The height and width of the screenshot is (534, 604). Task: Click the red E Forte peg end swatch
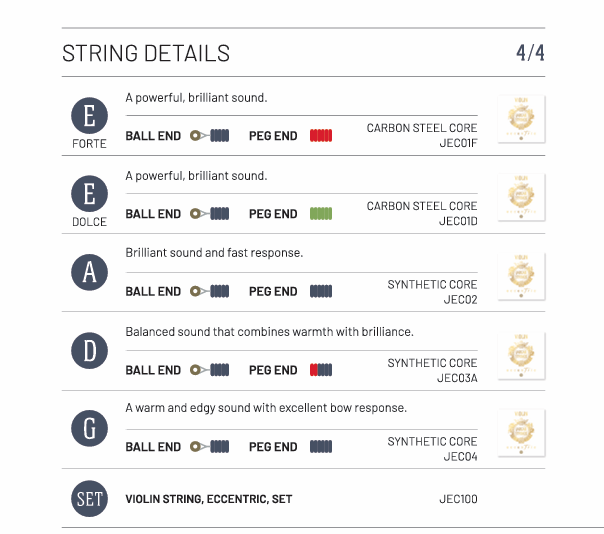(321, 135)
